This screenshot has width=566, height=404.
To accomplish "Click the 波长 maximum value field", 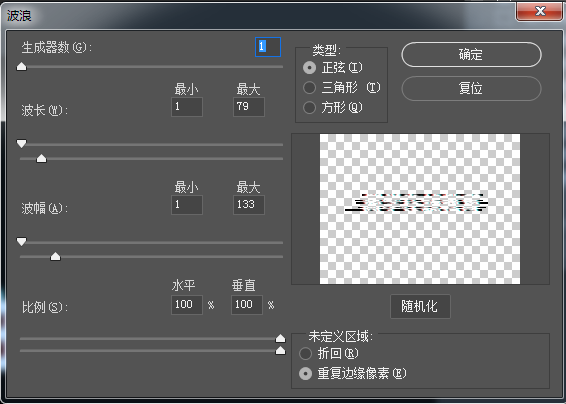I will [x=249, y=107].
